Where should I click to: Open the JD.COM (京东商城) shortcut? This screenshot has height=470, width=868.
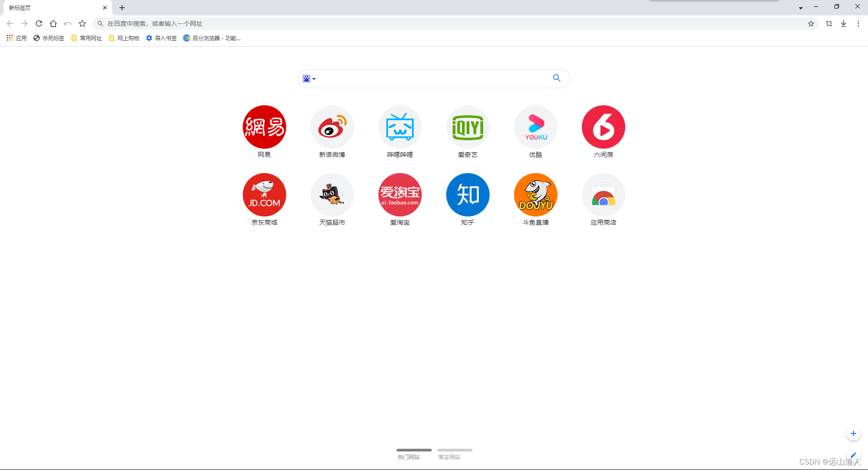click(264, 195)
